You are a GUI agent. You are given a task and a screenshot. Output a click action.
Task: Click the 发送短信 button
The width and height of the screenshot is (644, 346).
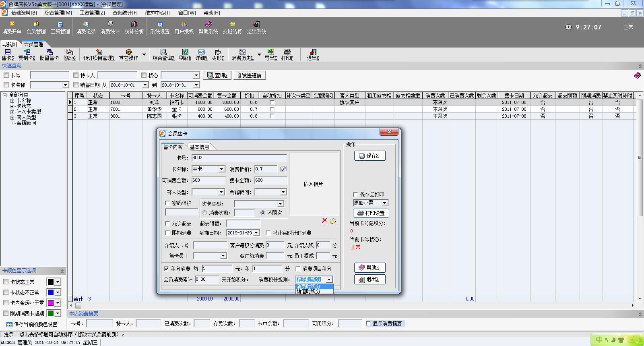[x=250, y=75]
